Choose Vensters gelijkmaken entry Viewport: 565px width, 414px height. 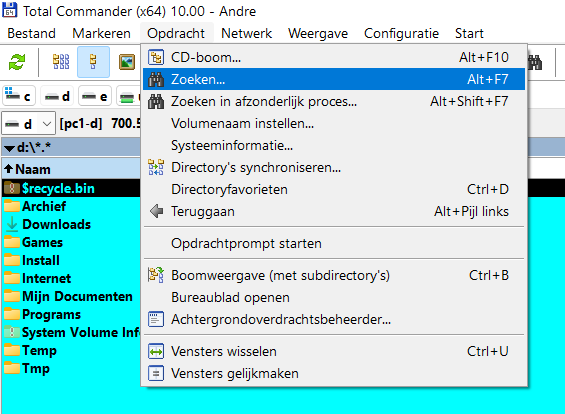coord(334,374)
